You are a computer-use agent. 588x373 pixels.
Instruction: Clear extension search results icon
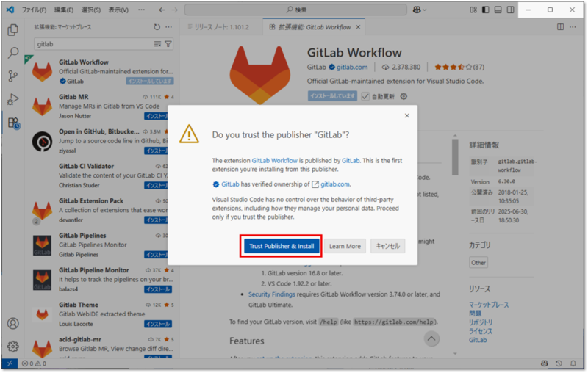click(157, 44)
